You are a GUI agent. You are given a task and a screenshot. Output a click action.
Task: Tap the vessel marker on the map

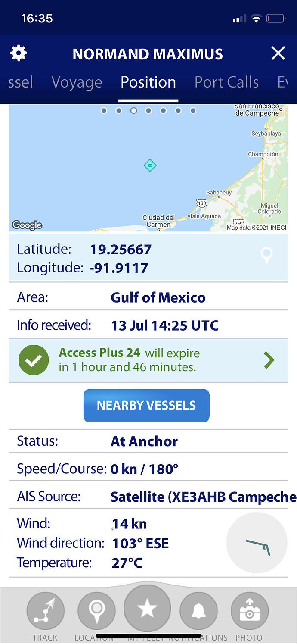click(x=150, y=165)
